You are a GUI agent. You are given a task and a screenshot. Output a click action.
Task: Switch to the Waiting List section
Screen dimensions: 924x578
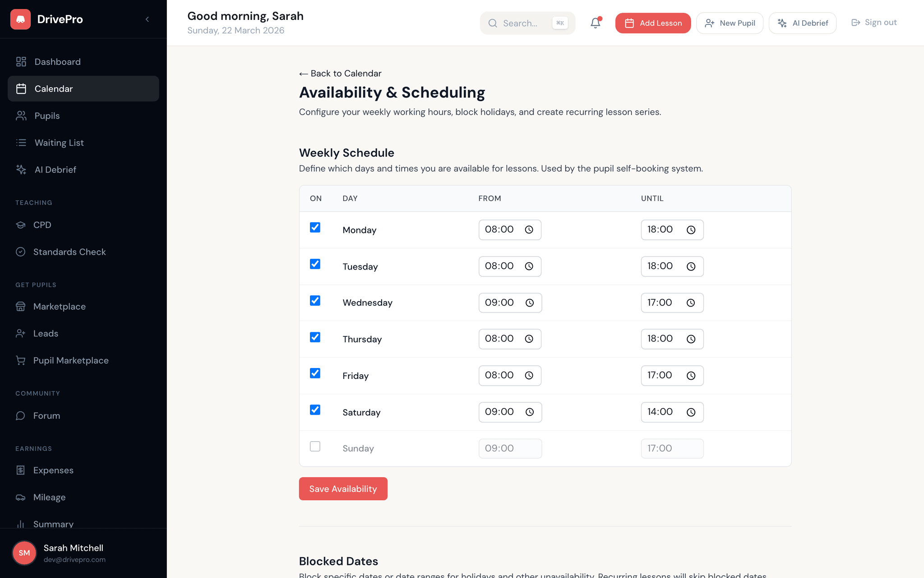[59, 143]
